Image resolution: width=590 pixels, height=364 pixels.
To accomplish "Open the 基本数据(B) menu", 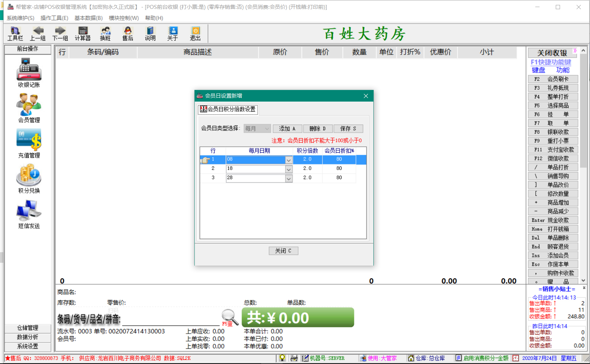I will tap(88, 18).
